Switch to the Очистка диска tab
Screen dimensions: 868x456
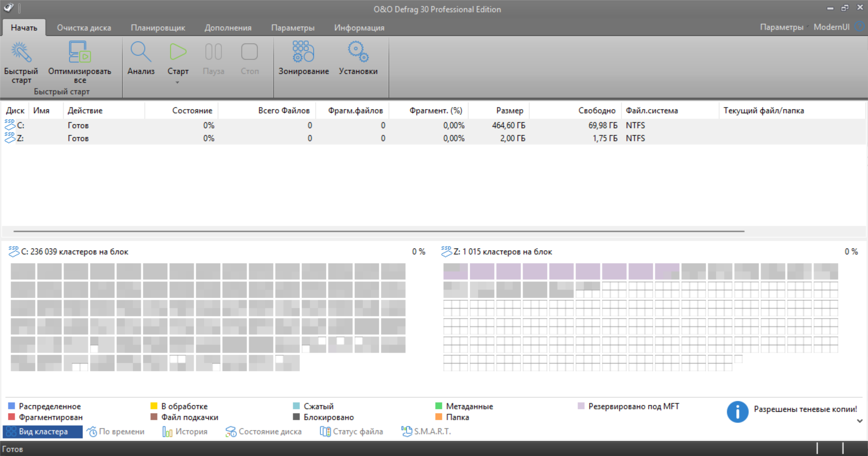click(x=84, y=28)
